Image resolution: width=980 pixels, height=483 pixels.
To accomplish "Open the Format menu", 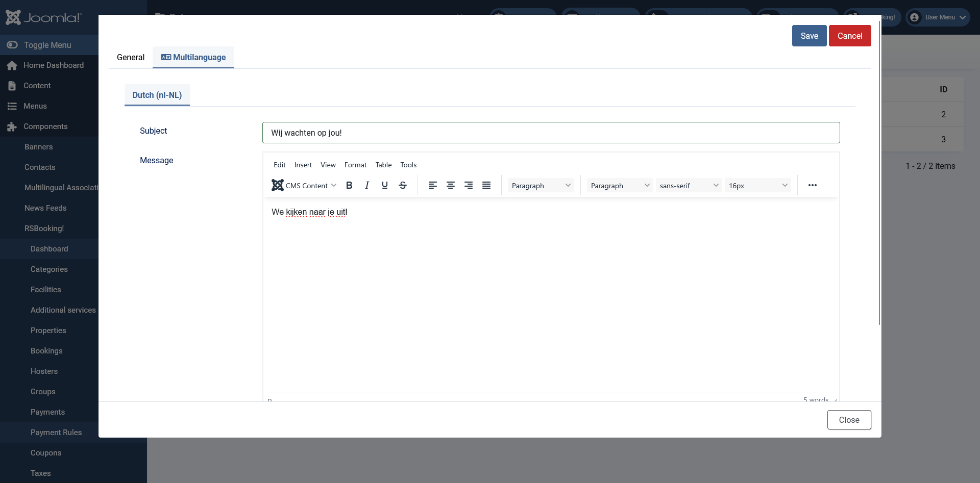I will click(355, 165).
